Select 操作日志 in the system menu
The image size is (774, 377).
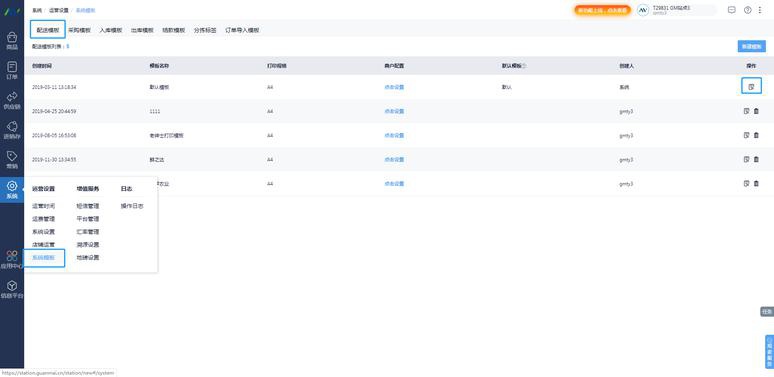point(132,206)
